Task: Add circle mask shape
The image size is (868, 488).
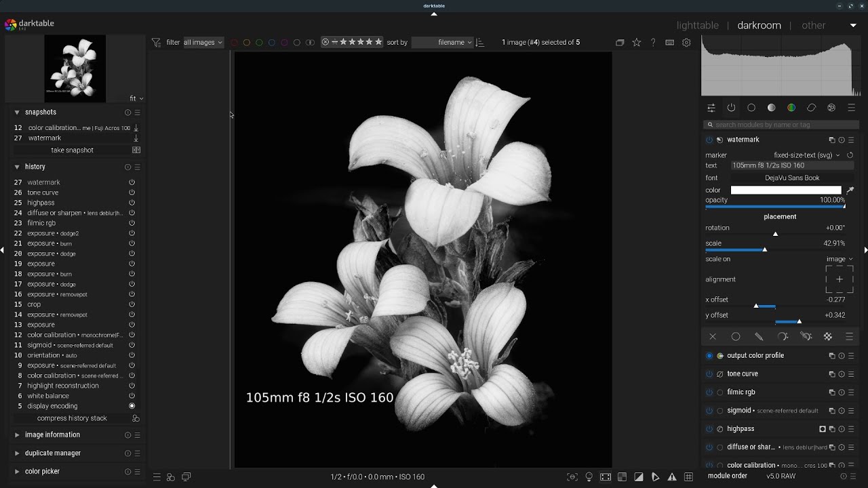Action: pyautogui.click(x=736, y=337)
